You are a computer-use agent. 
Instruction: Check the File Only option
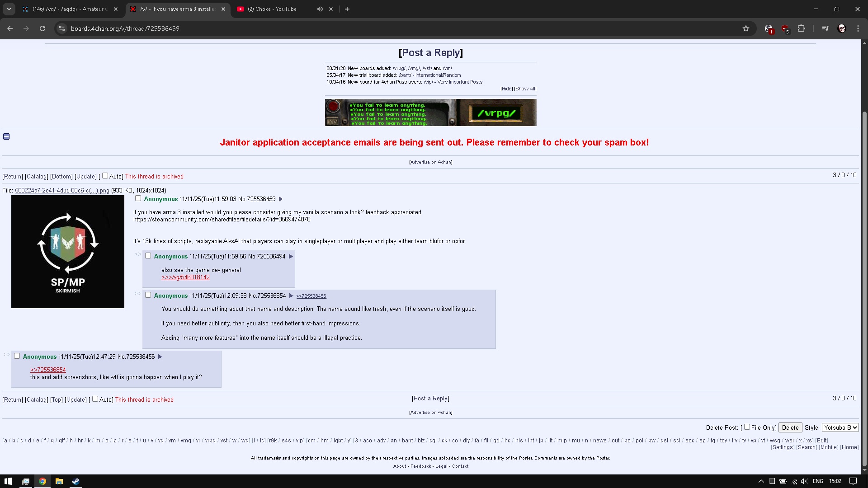click(747, 427)
